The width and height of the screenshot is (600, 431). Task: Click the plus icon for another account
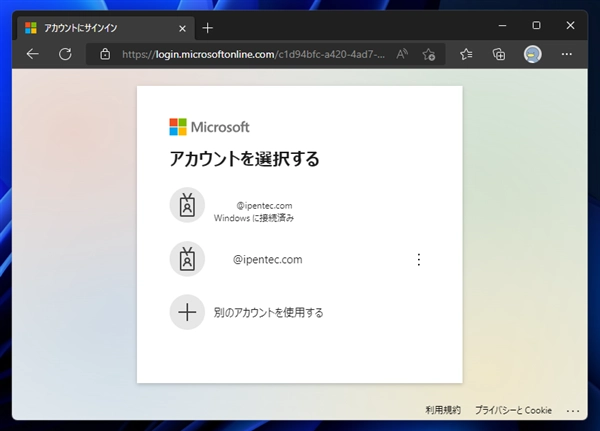187,312
